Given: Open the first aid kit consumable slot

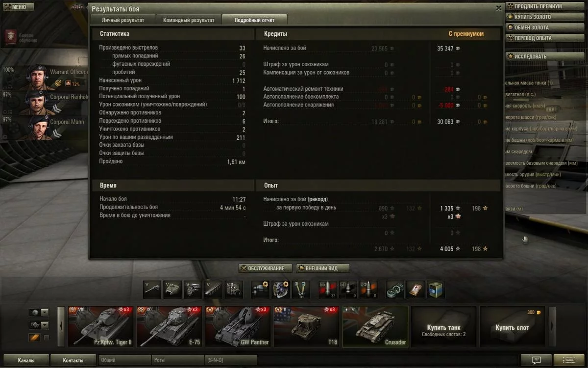Looking at the screenshot, I should coord(416,289).
